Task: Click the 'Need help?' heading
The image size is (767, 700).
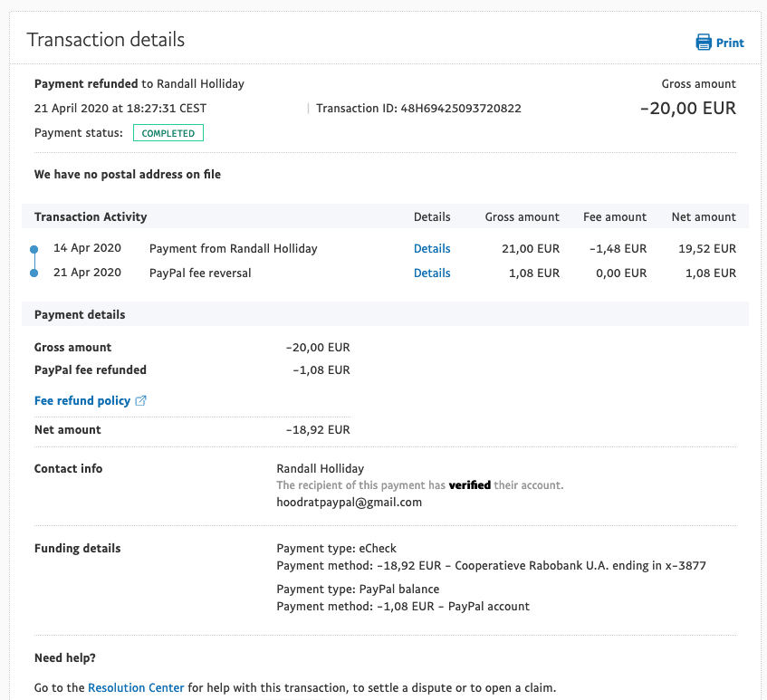Action: click(65, 658)
